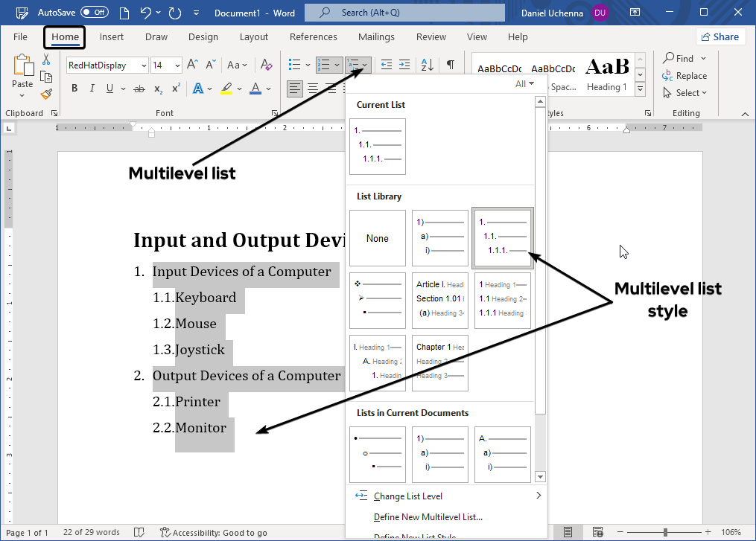Show paragraph marks with the pilcrow icon
Viewport: 756px width, 541px height.
pos(450,65)
